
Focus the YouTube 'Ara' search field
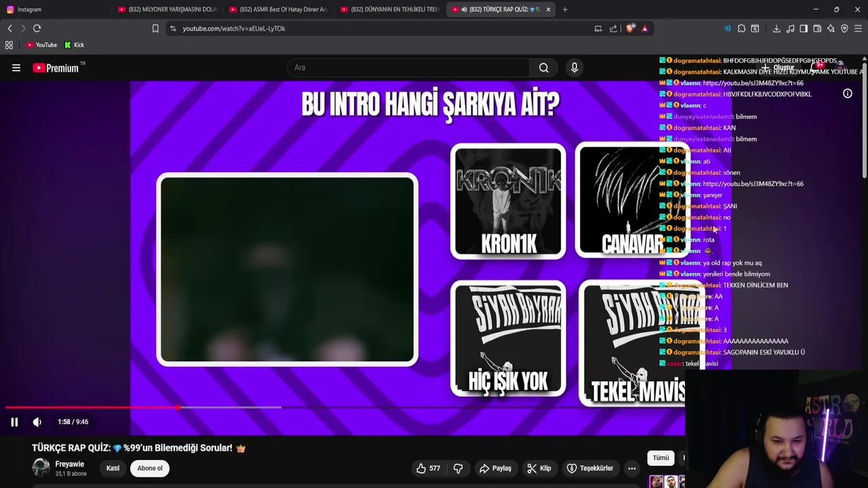[409, 68]
